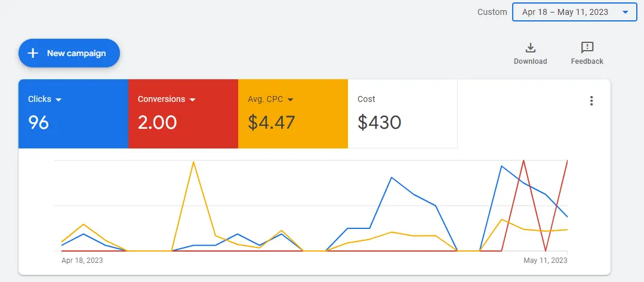This screenshot has height=282, width=644.
Task: Open the Feedback speech bubble icon
Action: click(x=587, y=48)
